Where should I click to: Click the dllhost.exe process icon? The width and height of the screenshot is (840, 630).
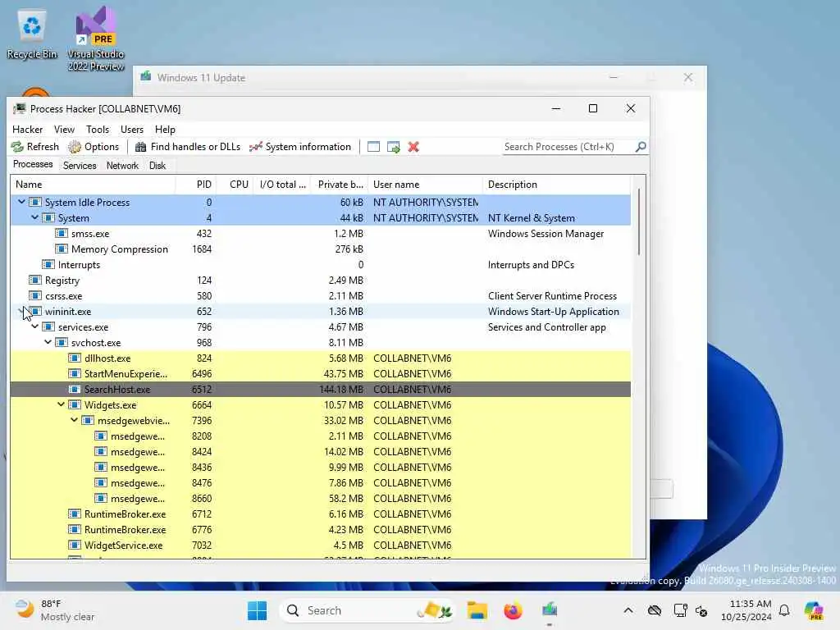(x=75, y=358)
